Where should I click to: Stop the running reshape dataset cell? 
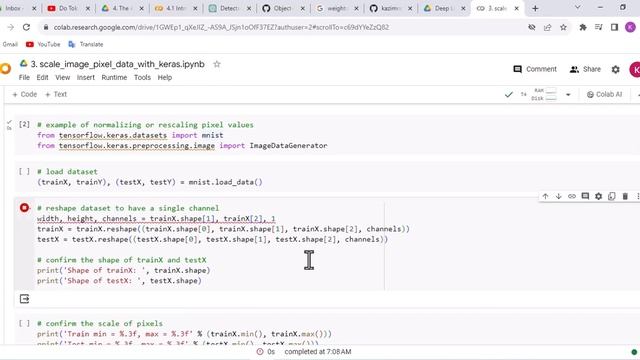(24, 208)
